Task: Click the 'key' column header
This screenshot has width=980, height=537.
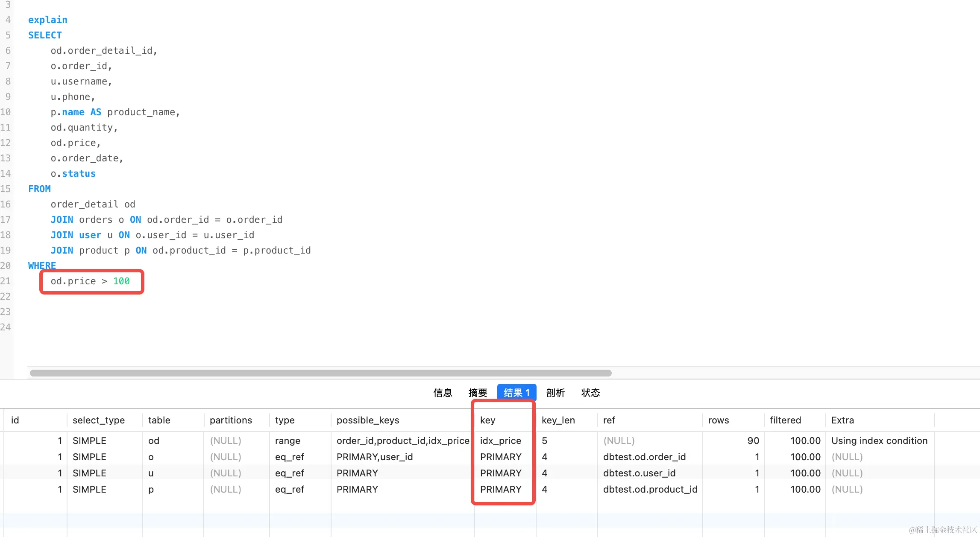Action: point(487,420)
